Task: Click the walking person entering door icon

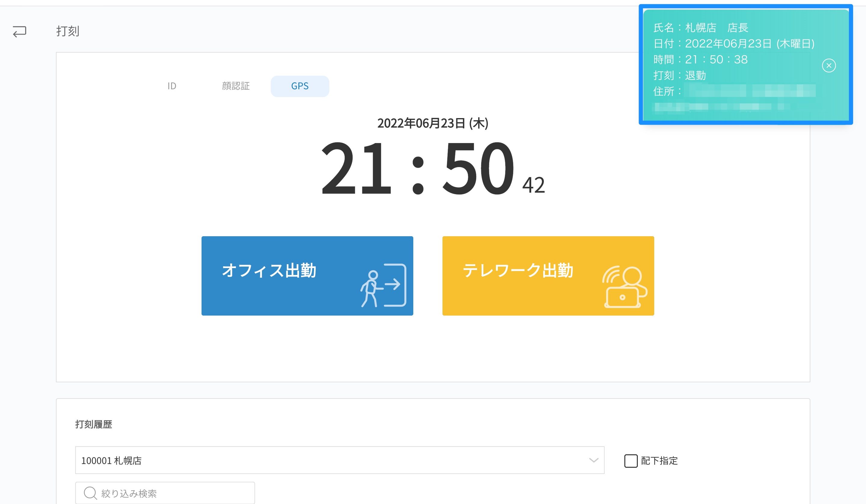Action: (383, 285)
